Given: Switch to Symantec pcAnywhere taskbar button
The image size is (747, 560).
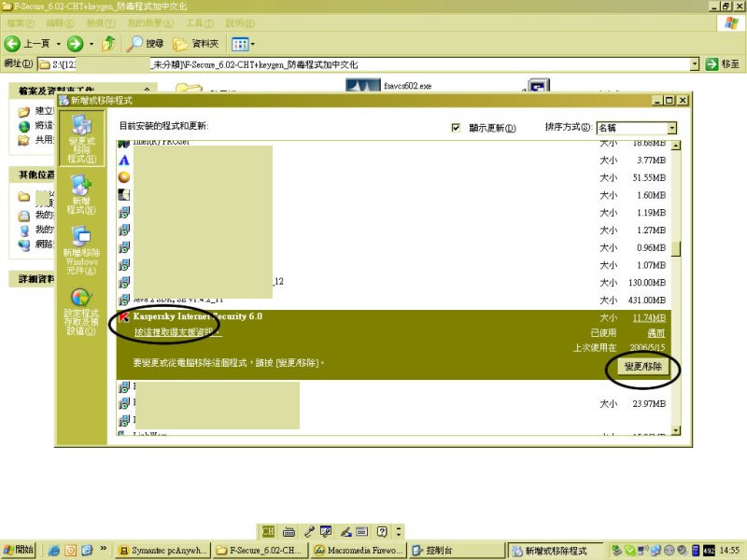Looking at the screenshot, I should [x=163, y=551].
